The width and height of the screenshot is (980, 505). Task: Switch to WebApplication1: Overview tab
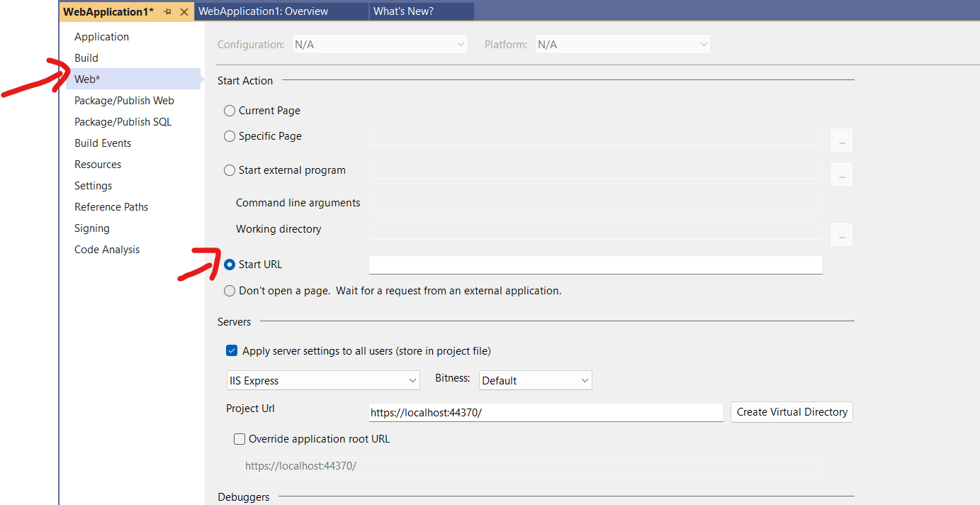[263, 11]
